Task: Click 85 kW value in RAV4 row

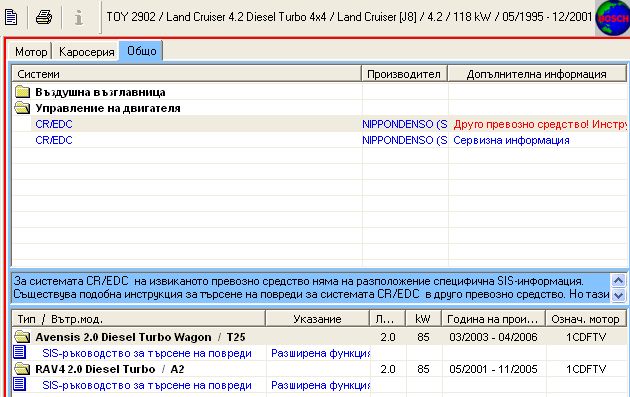Action: pos(423,369)
